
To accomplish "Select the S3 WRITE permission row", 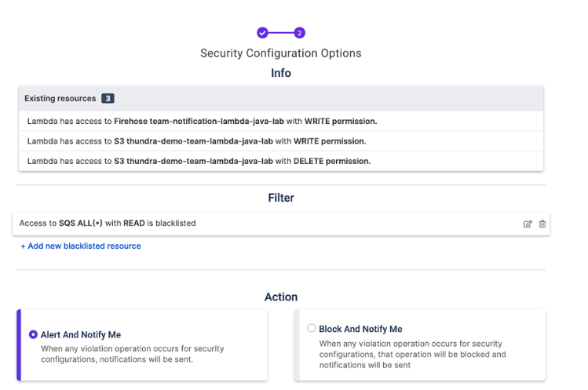I will [196, 141].
